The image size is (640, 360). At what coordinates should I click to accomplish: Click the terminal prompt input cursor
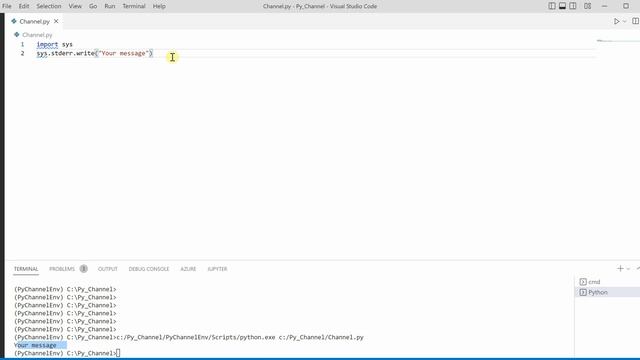point(118,353)
